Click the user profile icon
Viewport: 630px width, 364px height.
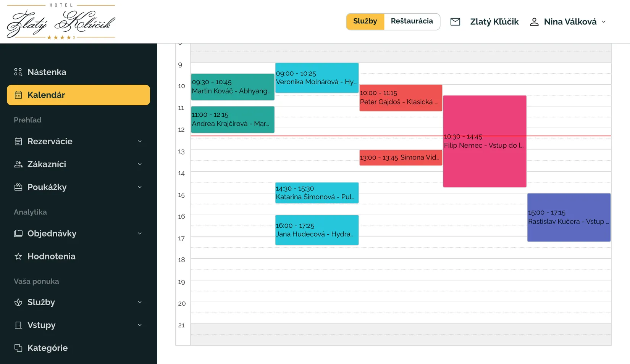[x=534, y=22]
